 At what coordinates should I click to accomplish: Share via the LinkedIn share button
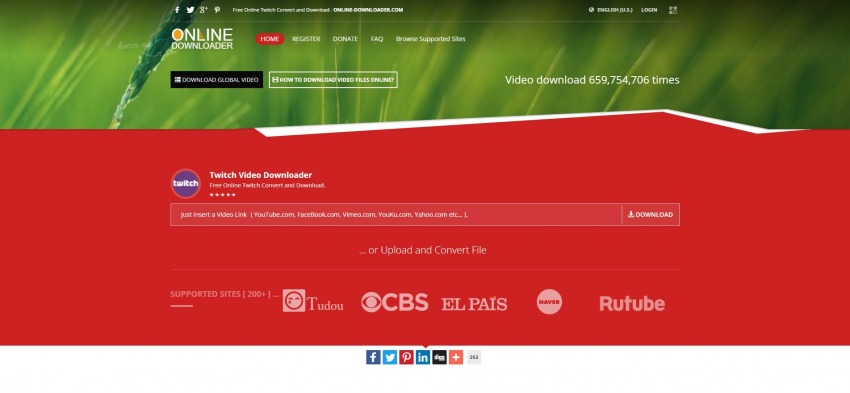tap(423, 357)
